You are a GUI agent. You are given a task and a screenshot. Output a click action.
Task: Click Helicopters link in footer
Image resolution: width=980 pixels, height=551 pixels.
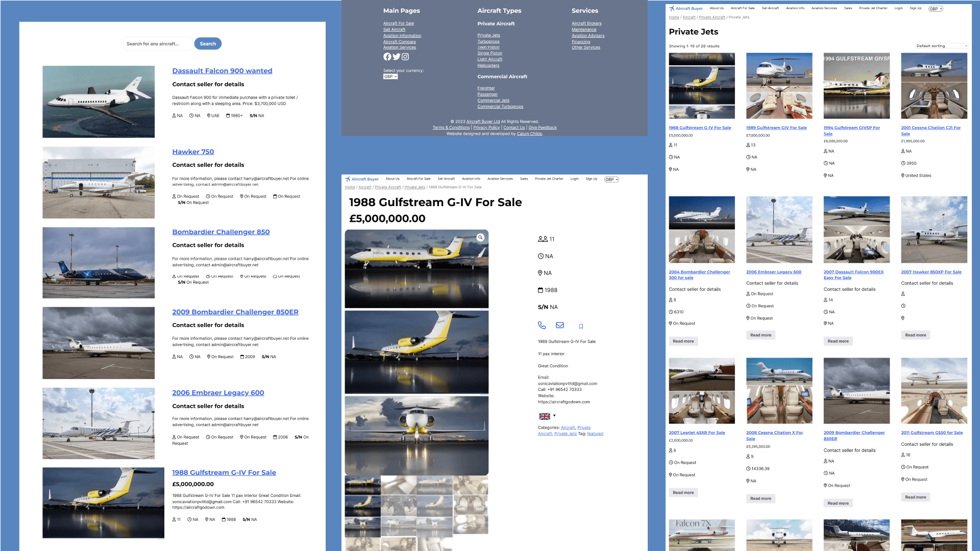click(x=488, y=66)
